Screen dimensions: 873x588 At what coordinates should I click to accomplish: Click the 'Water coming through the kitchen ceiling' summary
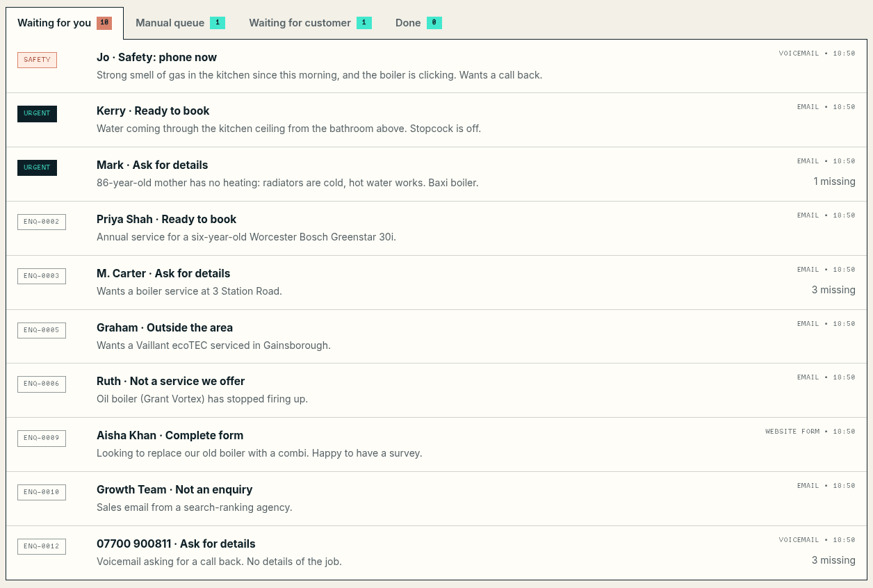tap(288, 129)
